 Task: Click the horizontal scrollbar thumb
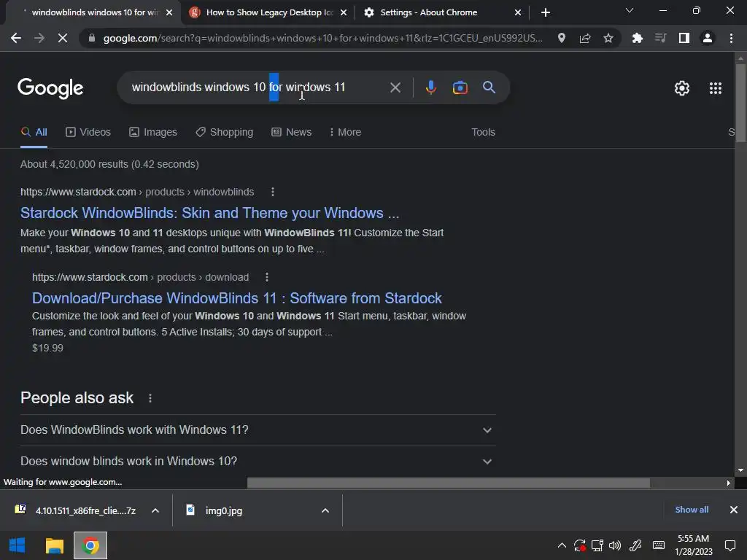449,483
